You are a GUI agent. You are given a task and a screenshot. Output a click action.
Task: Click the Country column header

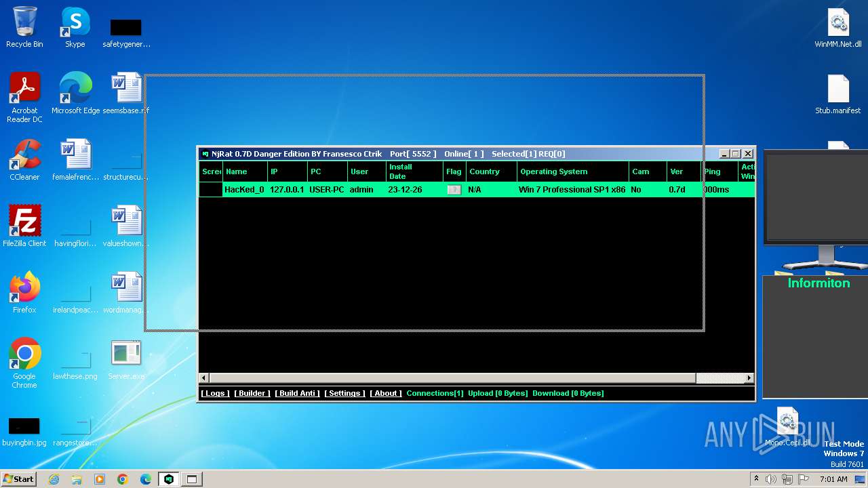(x=492, y=171)
